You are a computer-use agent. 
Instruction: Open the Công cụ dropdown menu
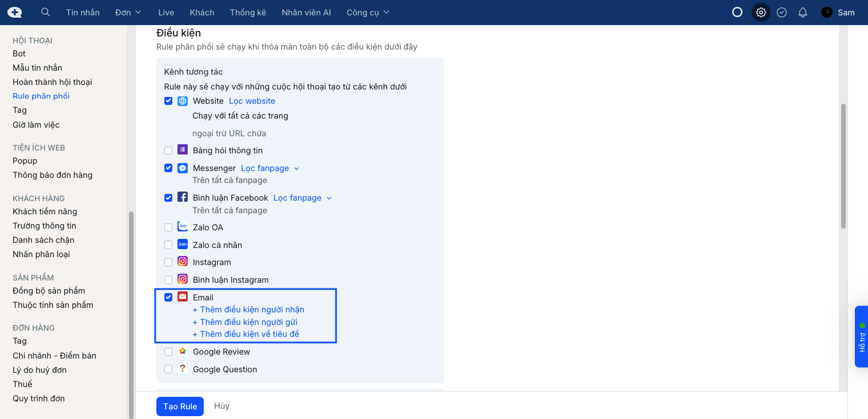(x=368, y=12)
